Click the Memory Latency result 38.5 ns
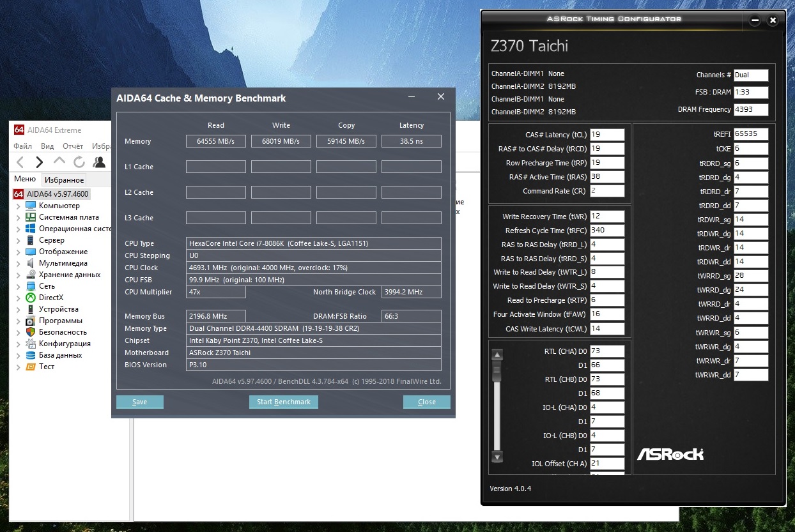 [x=412, y=141]
